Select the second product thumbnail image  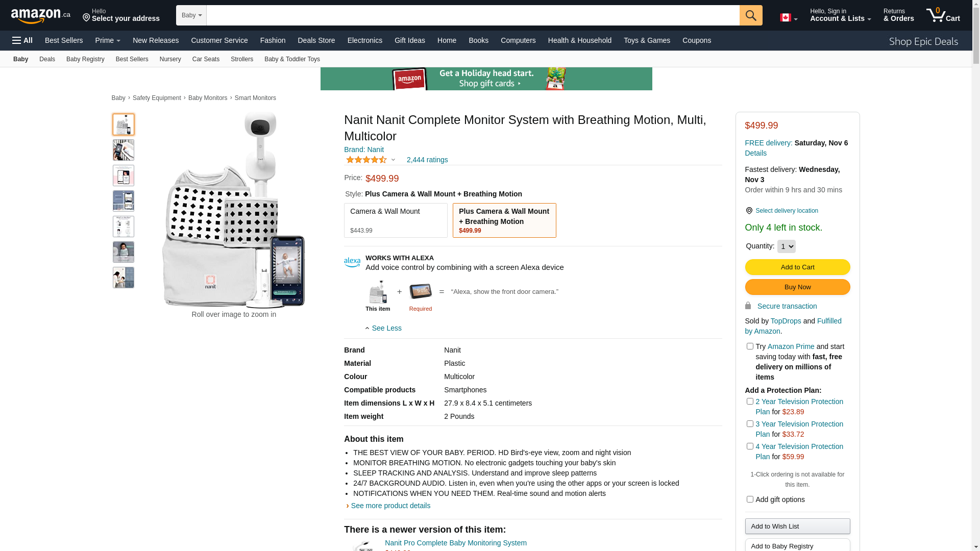click(124, 150)
